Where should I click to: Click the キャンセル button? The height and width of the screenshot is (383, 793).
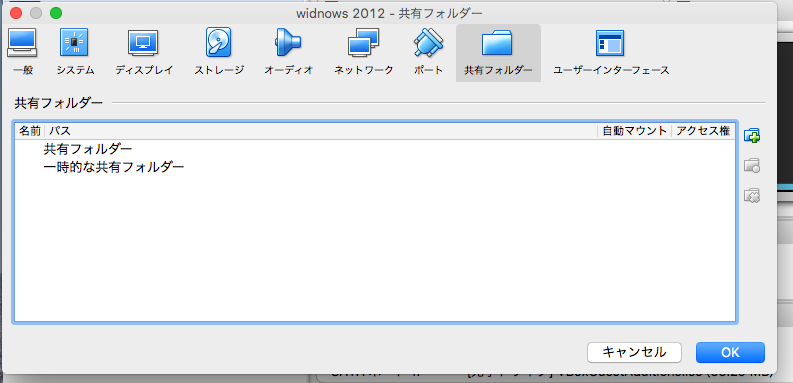(x=634, y=352)
